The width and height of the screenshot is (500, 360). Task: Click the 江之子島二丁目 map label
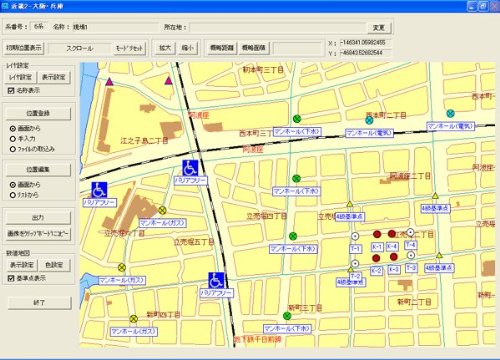click(145, 141)
